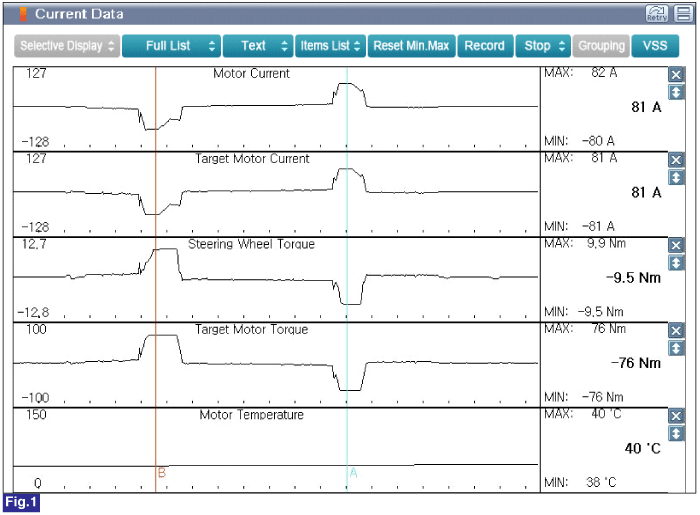Click current value -76 Nm in bold

pyautogui.click(x=636, y=363)
